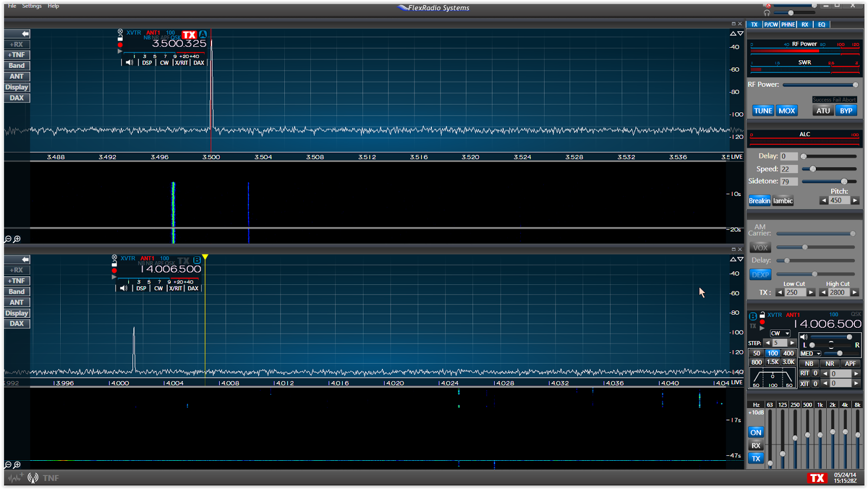The width and height of the screenshot is (868, 489).
Task: Play back slice A recording
Action: coord(120,52)
